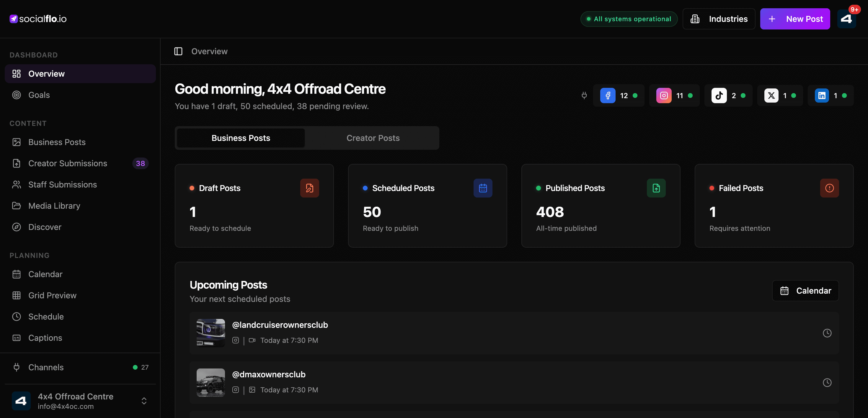Click All systems operational status badge
868x418 pixels.
pyautogui.click(x=629, y=19)
